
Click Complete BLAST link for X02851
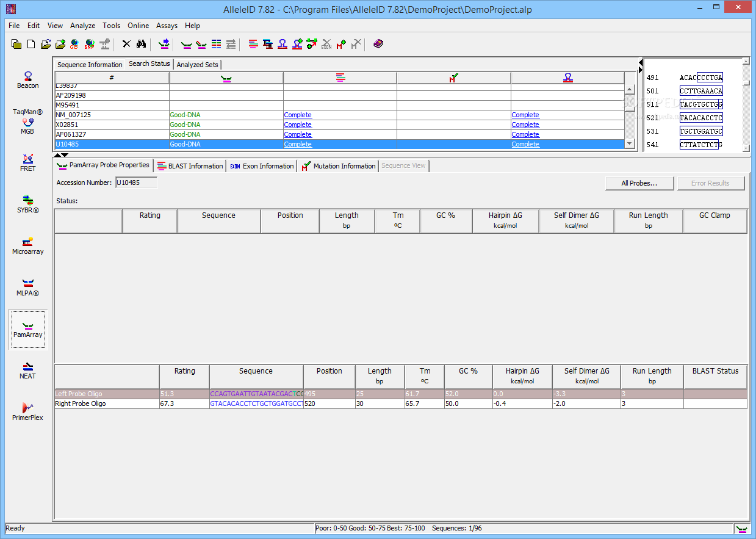pyautogui.click(x=298, y=125)
